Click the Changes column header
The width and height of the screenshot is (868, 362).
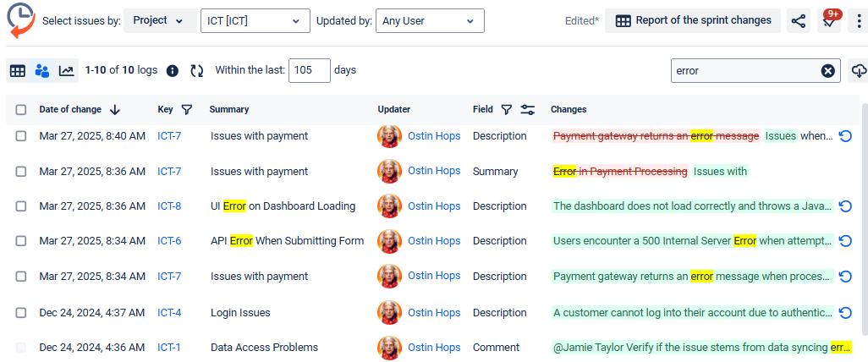coord(569,110)
